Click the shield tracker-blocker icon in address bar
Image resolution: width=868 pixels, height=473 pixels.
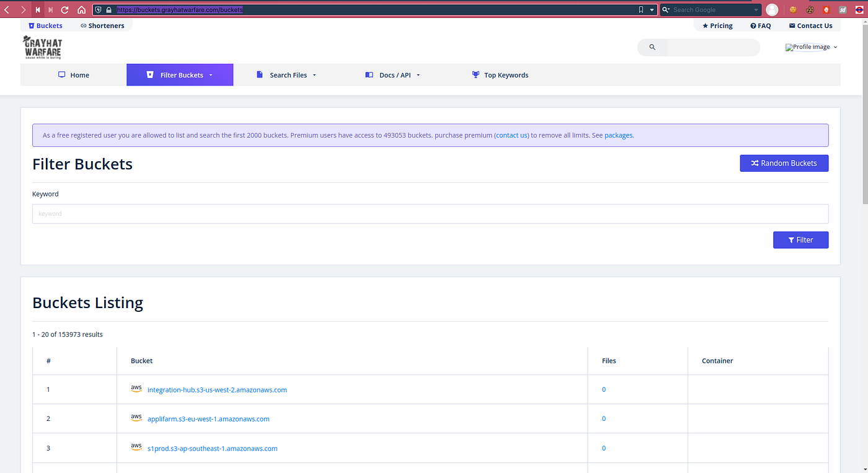click(x=99, y=10)
